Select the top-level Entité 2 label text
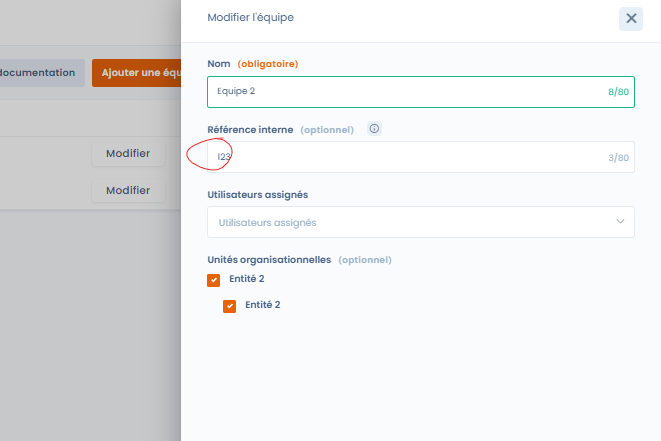The image size is (661, 441). [246, 279]
